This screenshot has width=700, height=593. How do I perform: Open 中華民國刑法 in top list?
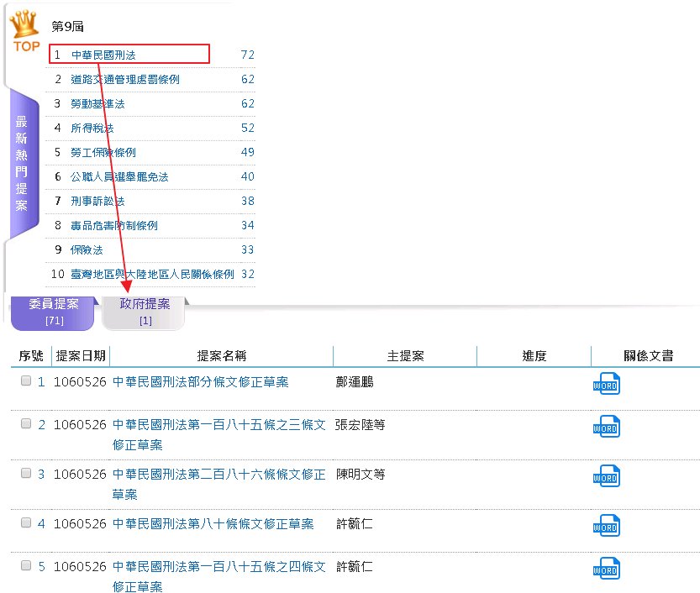(103, 55)
